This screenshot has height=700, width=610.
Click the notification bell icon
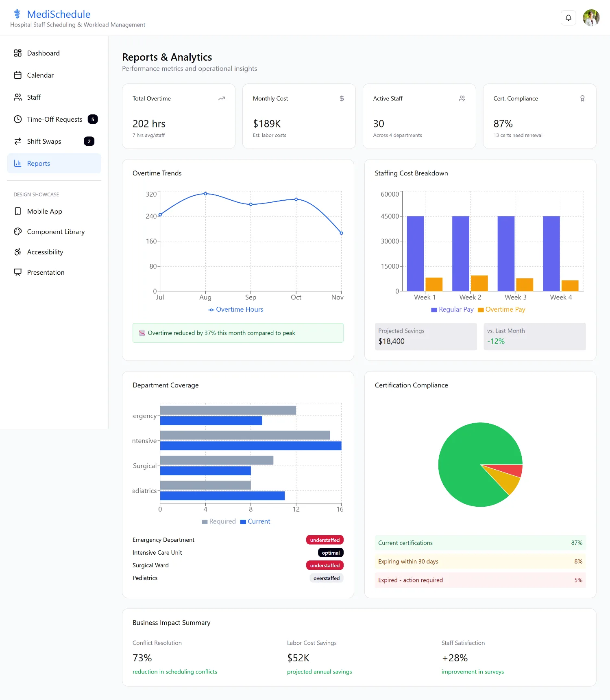click(x=568, y=18)
